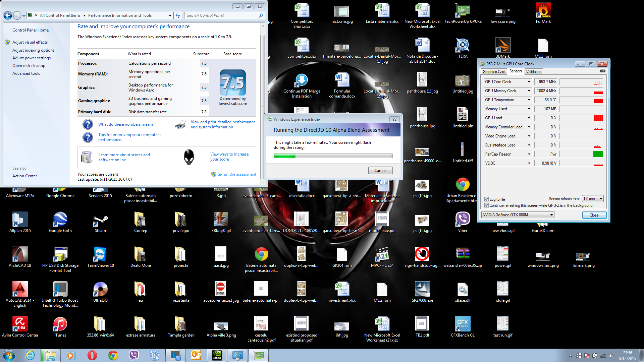This screenshot has height=362, width=644.
Task: Change the Sensor refresh rate dropdown
Action: (593, 199)
